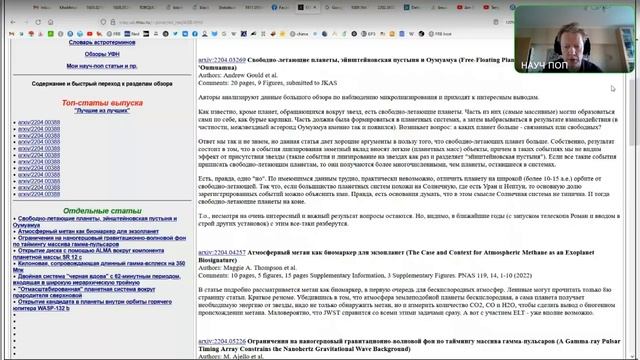Switch to the Facebook browser tab

pyautogui.click(x=280, y=7)
